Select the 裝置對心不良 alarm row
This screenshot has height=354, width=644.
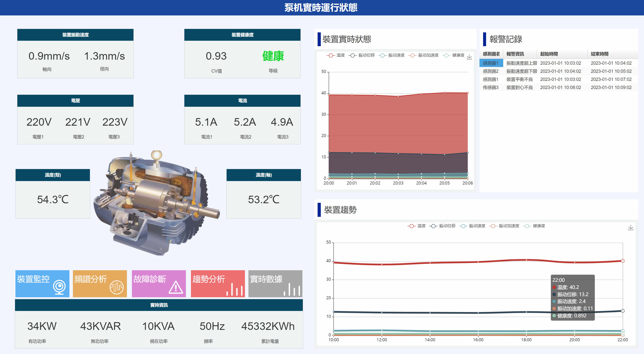(x=559, y=87)
